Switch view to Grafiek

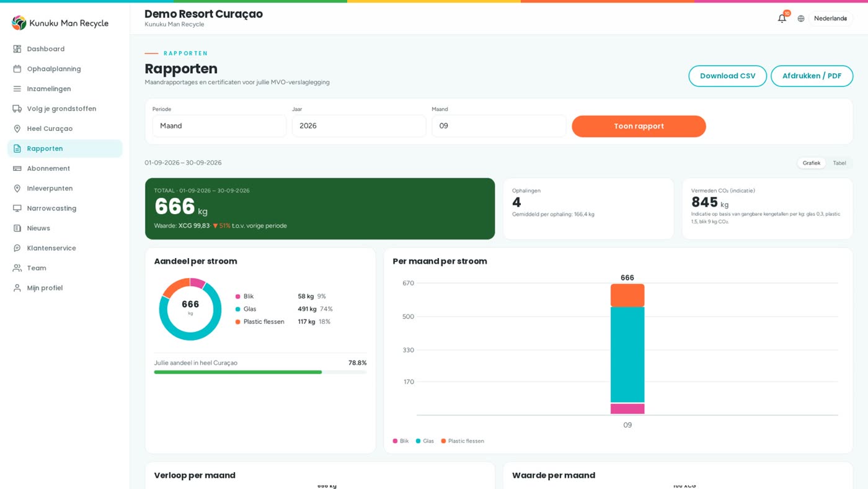[x=812, y=163]
